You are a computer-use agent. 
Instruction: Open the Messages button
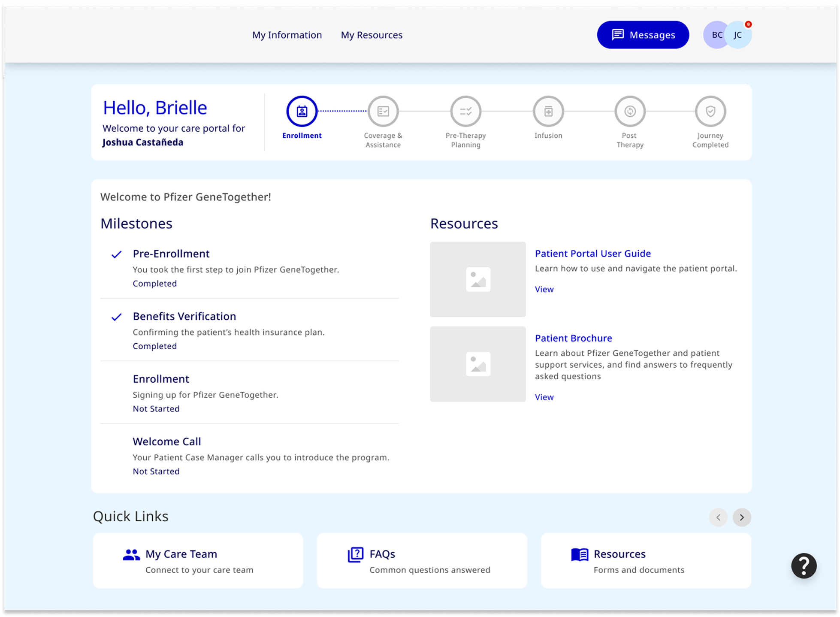coord(643,35)
